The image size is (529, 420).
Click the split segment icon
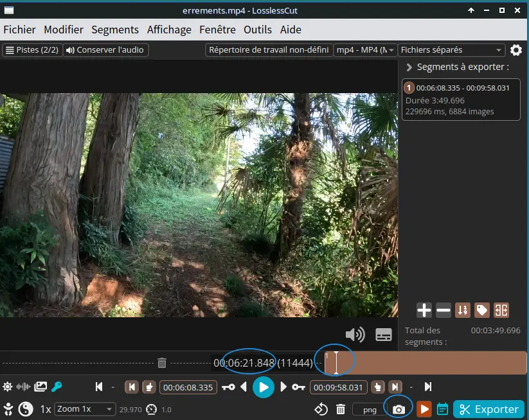pyautogui.click(x=501, y=310)
